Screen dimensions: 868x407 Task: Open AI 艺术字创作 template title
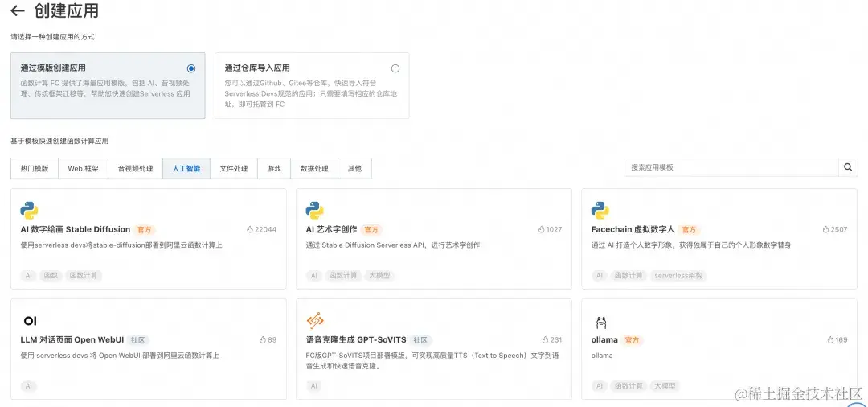coord(331,229)
